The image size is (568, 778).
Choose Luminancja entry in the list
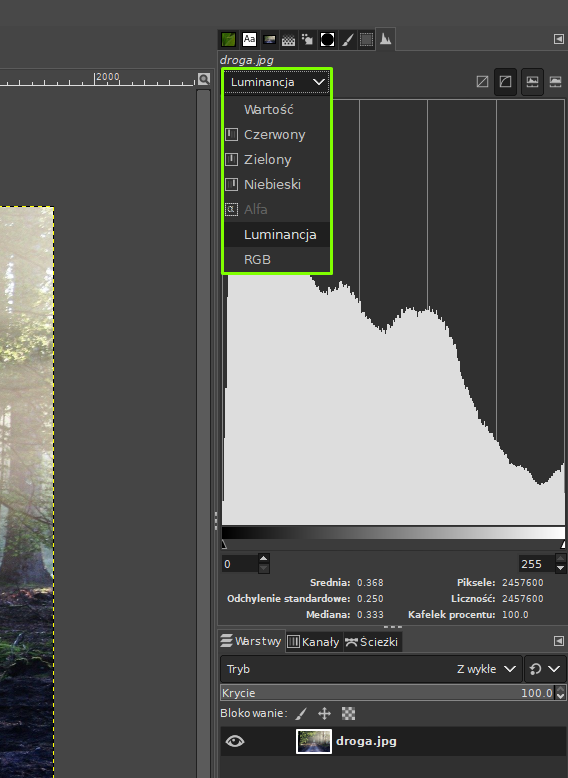pyautogui.click(x=277, y=234)
